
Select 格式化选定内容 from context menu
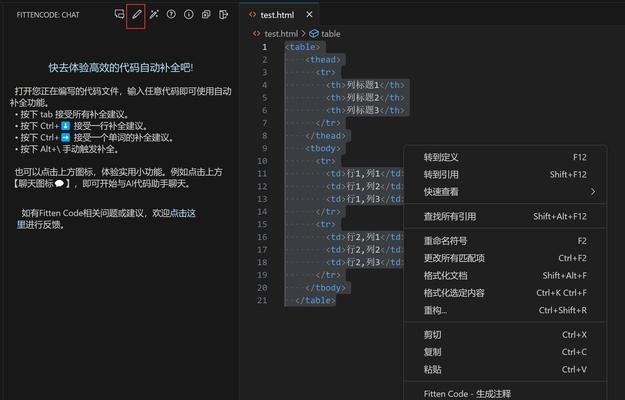point(505,293)
